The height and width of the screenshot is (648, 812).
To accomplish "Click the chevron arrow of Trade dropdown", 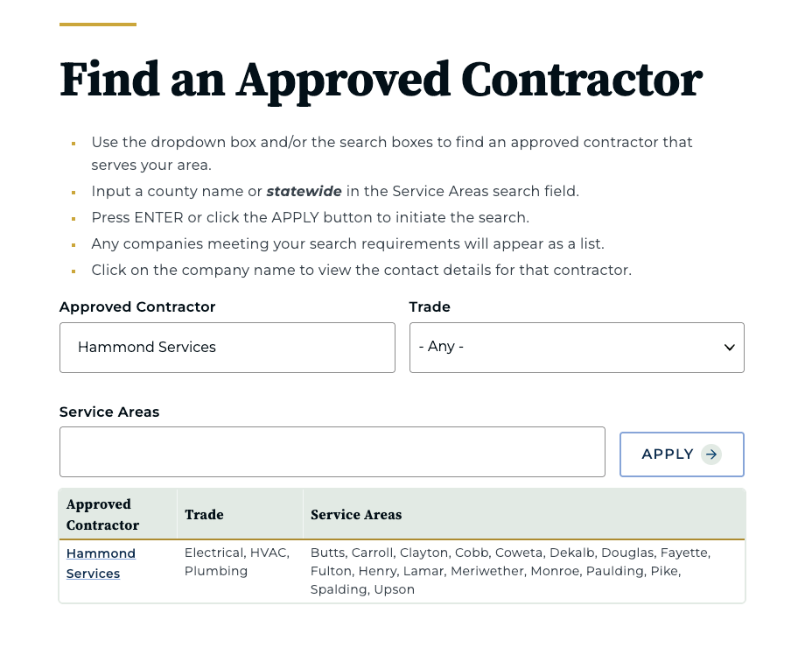I will [729, 348].
